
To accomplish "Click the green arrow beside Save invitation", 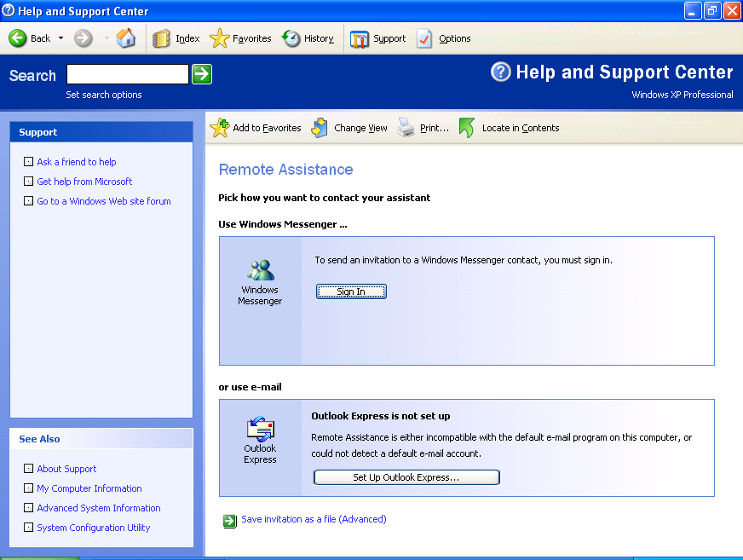I will tap(230, 521).
